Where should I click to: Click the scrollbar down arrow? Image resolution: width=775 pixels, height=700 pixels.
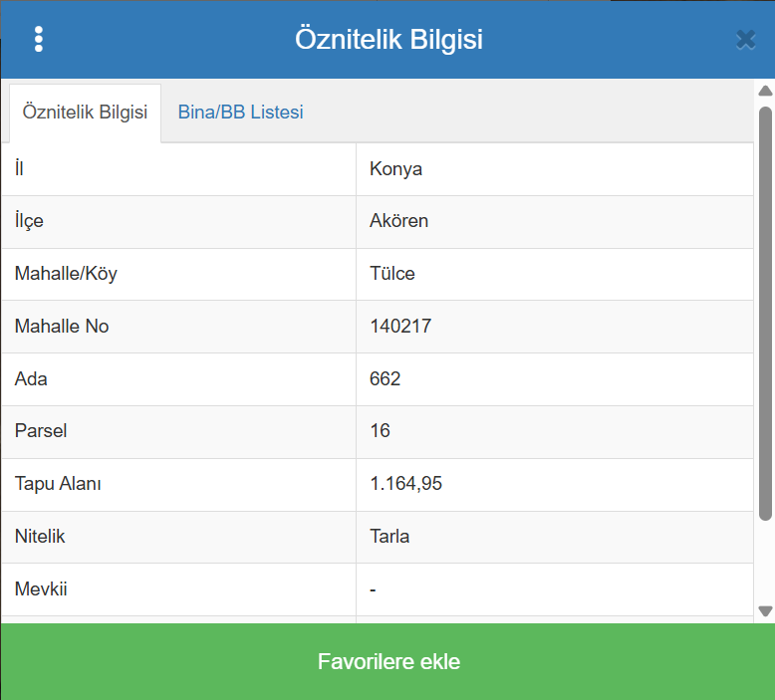point(765,611)
